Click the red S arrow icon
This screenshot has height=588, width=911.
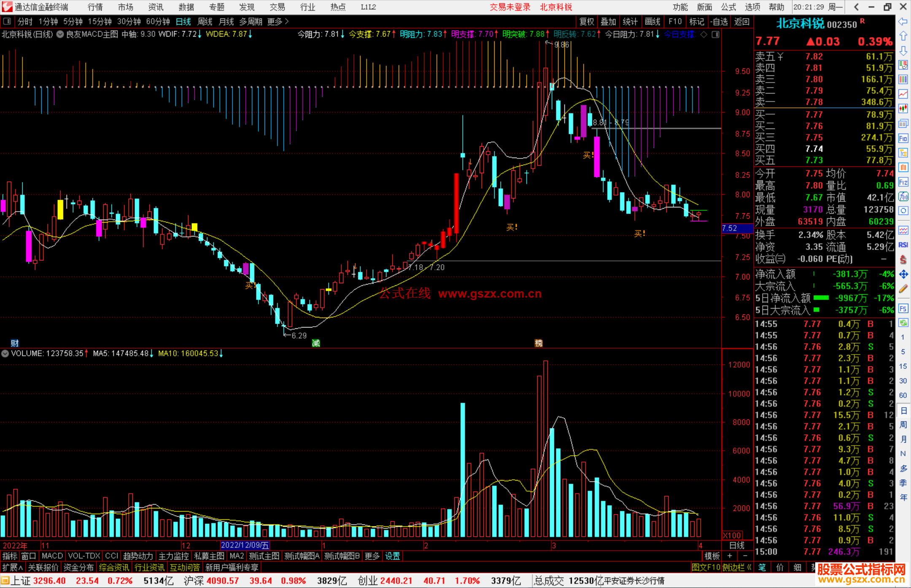point(903,259)
